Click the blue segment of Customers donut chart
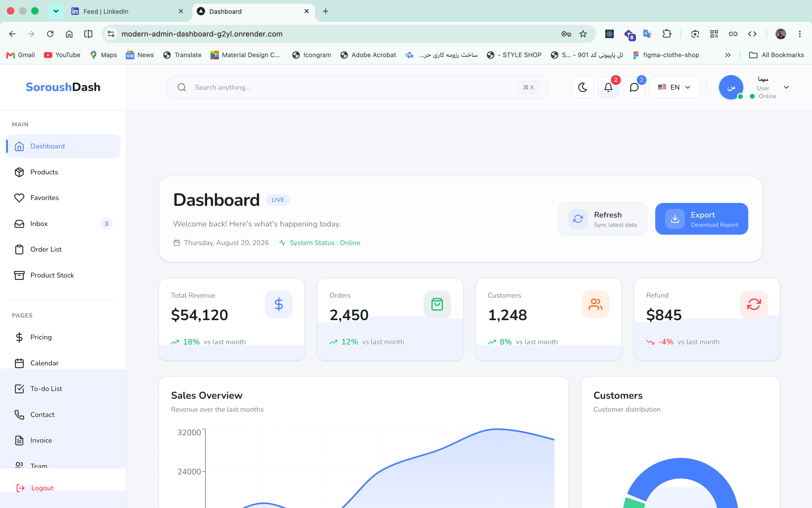Screen dimensions: 812x508 tap(680, 468)
